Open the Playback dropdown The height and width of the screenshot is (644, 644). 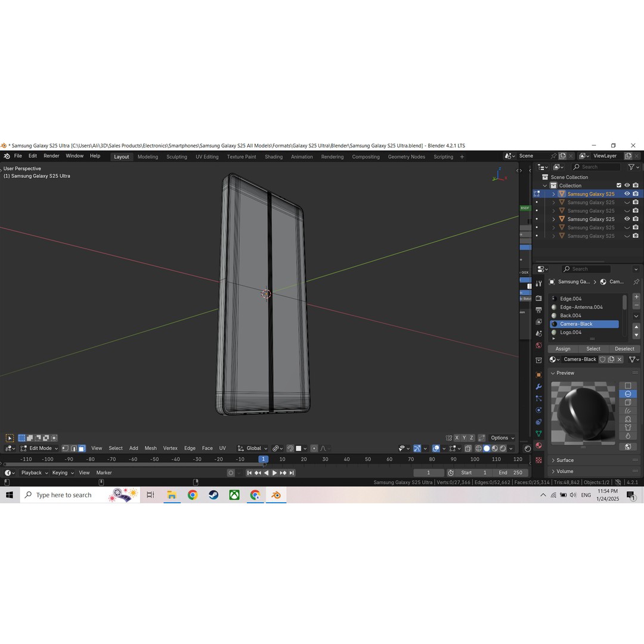click(x=35, y=473)
